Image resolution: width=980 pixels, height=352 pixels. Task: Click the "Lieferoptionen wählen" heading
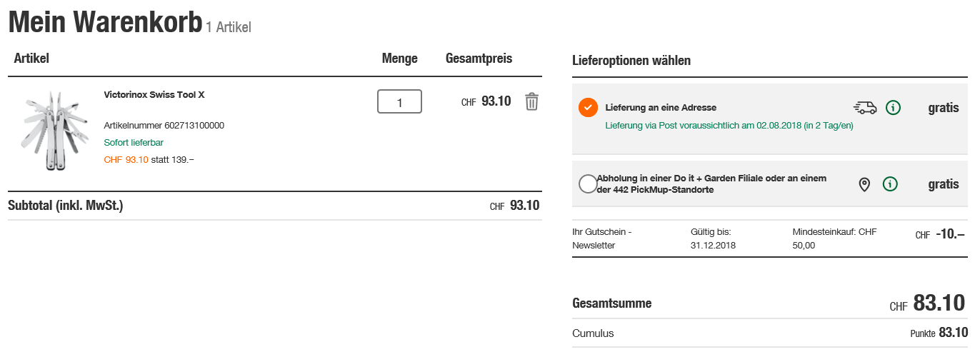point(631,61)
